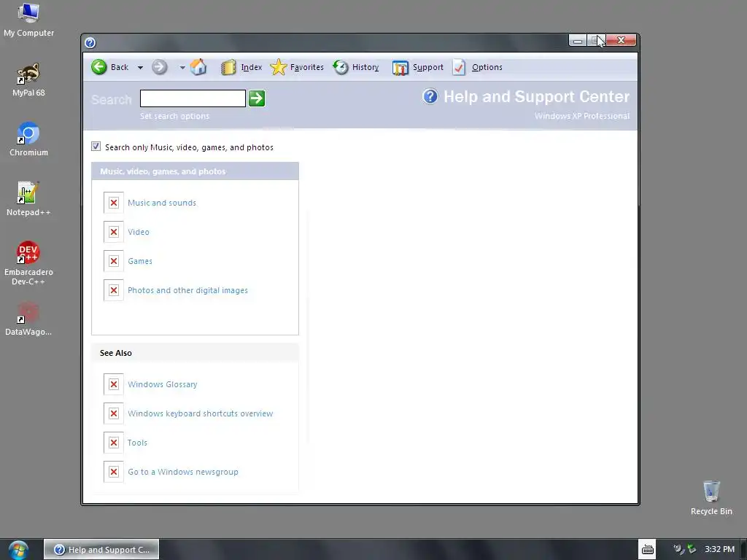
Task: Open the Windows Glossary link
Action: coord(163,384)
